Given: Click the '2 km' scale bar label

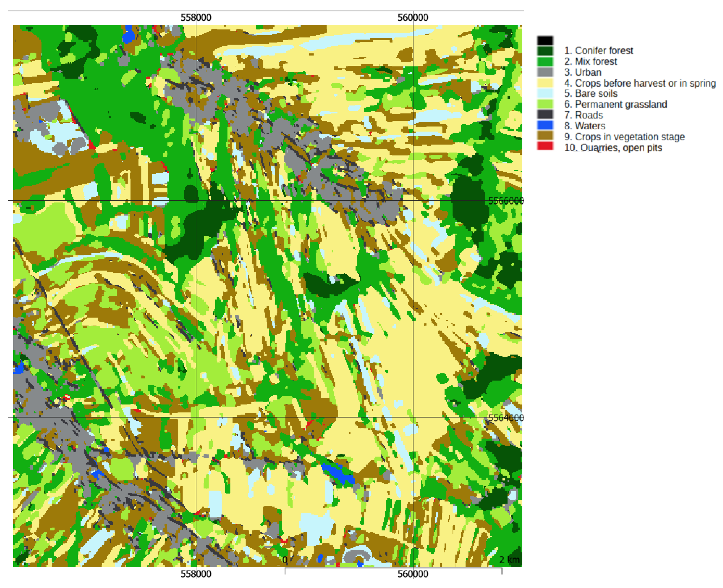Looking at the screenshot, I should coord(509,560).
